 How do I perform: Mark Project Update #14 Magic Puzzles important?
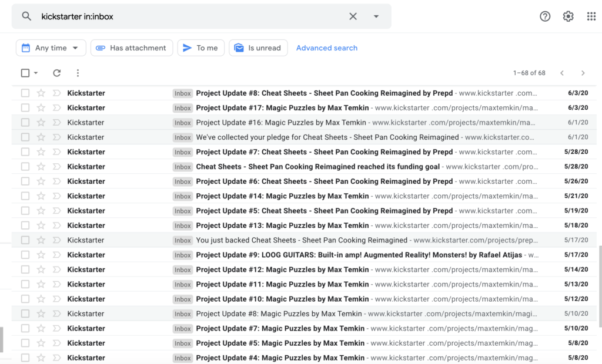tap(57, 196)
